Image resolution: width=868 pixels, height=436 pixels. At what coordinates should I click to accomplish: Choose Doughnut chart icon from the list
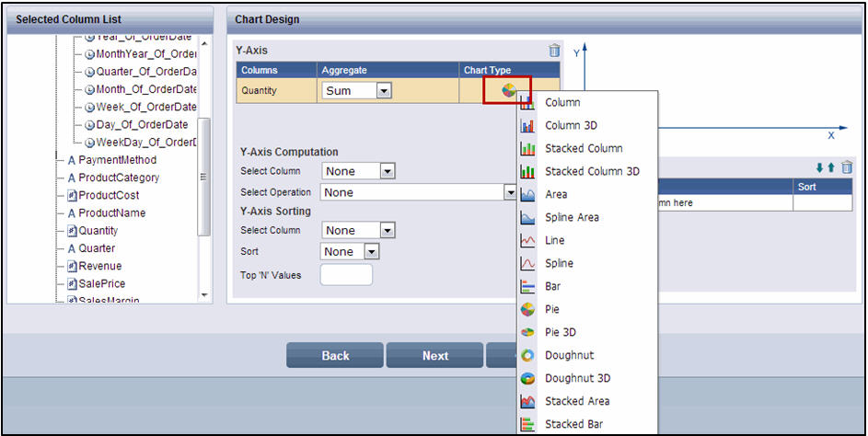(527, 355)
